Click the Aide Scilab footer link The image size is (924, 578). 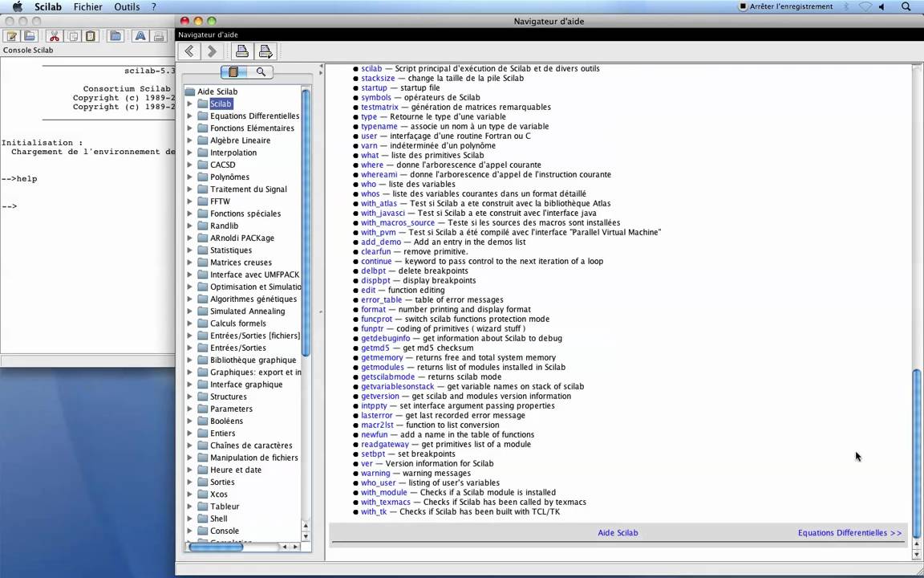coord(618,532)
